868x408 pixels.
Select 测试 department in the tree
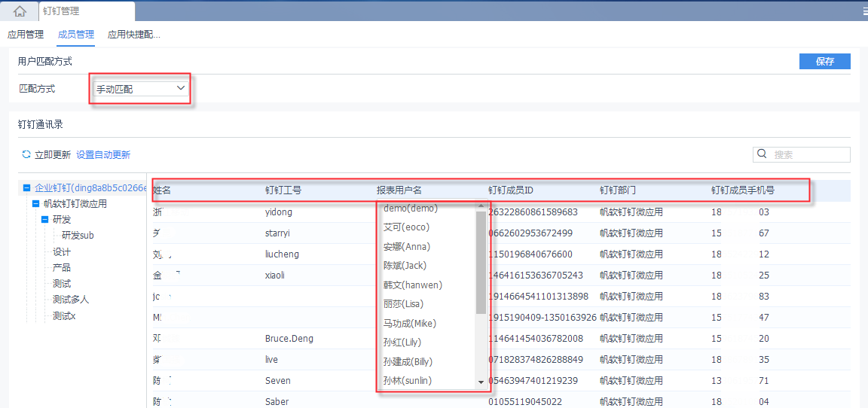[x=62, y=284]
